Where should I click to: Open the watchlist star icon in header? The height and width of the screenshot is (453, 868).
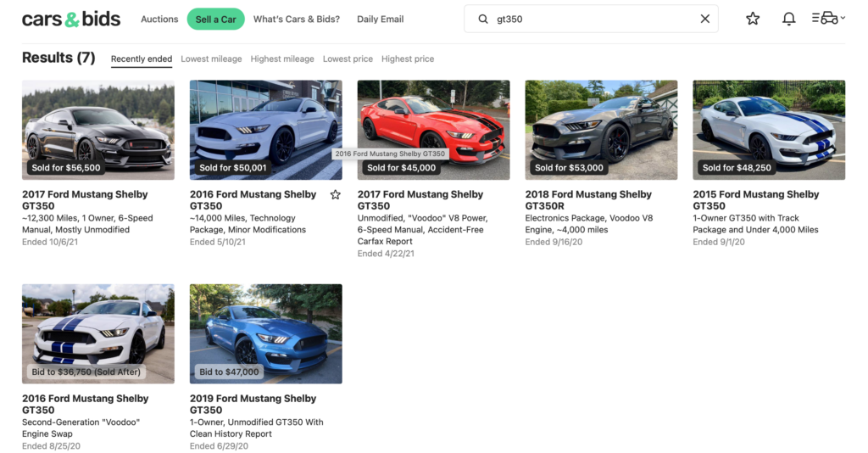[753, 19]
